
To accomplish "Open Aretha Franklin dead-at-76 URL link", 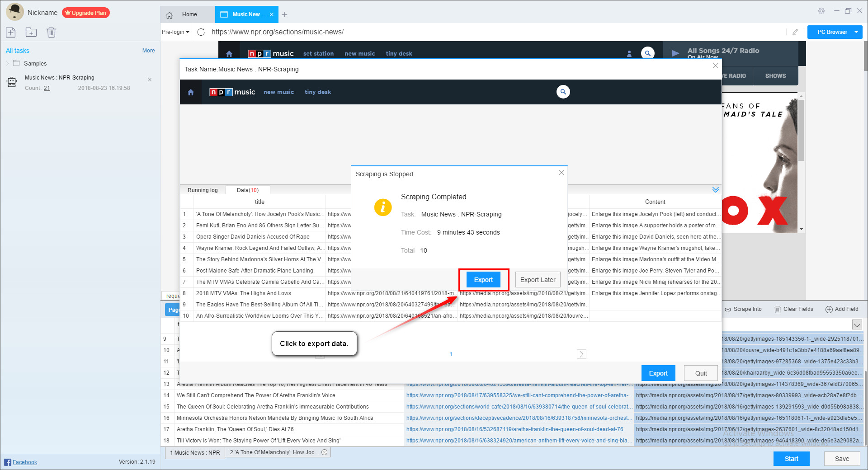I will [x=514, y=429].
